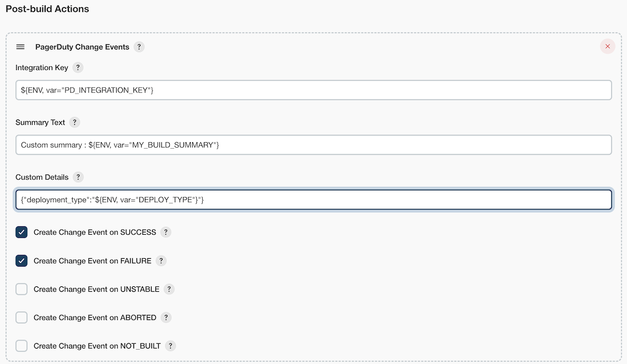Enable Create Change Event on ABORTED

coord(21,317)
